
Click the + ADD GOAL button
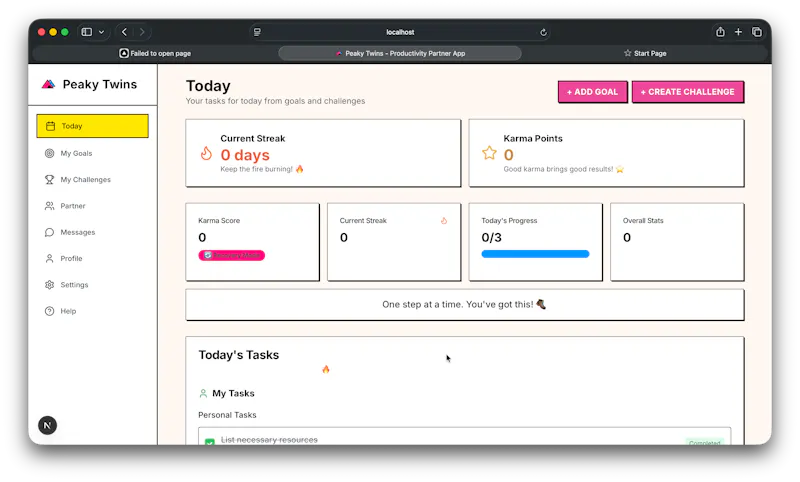(x=592, y=92)
